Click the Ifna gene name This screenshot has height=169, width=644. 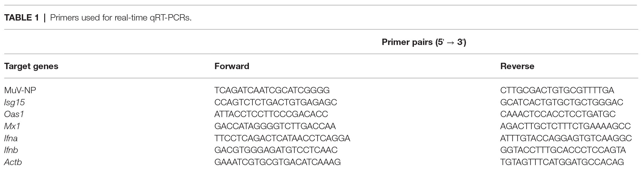(11, 138)
